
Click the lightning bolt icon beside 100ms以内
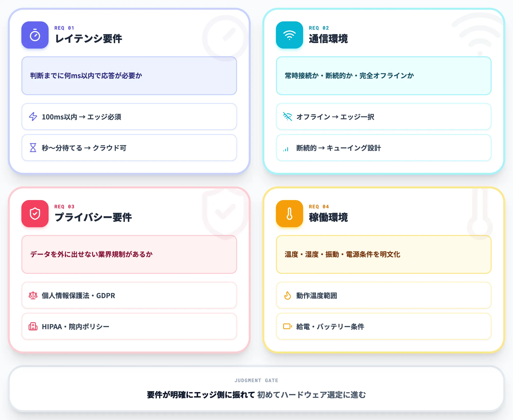point(33,117)
